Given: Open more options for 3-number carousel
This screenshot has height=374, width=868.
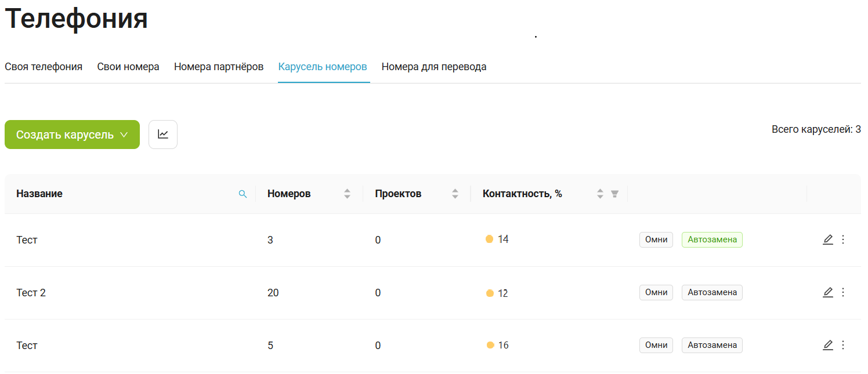Looking at the screenshot, I should (x=843, y=239).
